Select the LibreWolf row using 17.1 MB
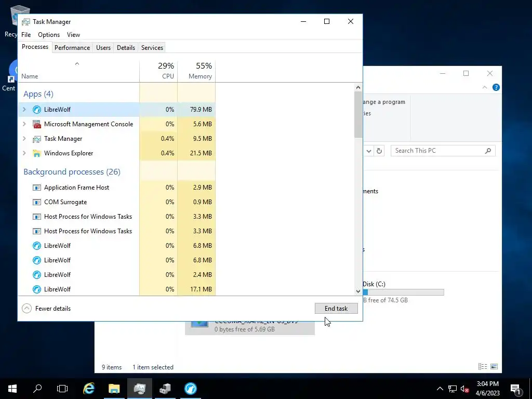This screenshot has height=399, width=532. click(117, 289)
